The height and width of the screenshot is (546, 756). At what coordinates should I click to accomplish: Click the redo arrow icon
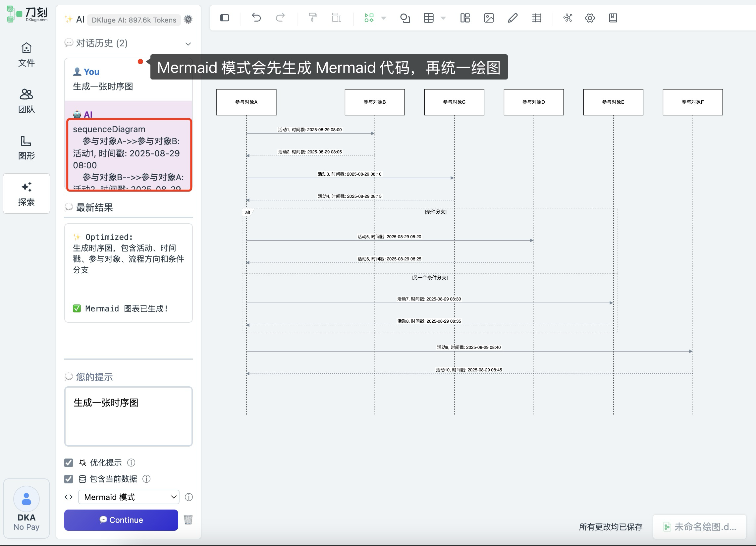280,17
